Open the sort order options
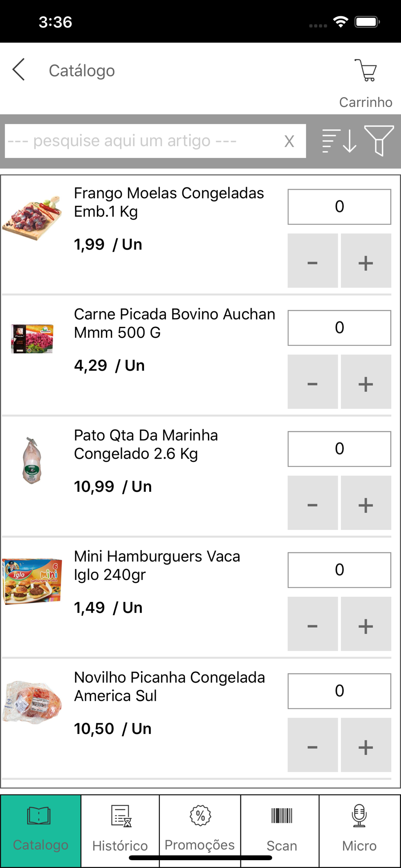The width and height of the screenshot is (401, 868). [x=339, y=141]
